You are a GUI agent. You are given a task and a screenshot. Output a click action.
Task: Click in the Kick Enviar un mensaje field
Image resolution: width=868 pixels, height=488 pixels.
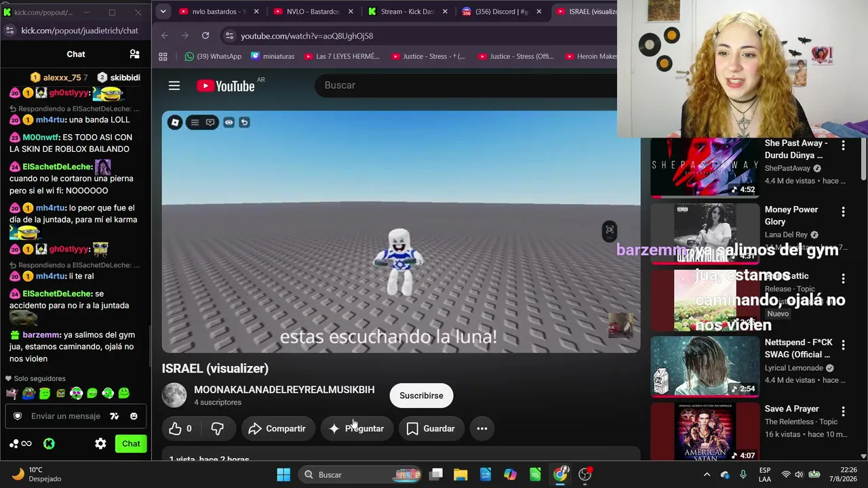tap(66, 416)
